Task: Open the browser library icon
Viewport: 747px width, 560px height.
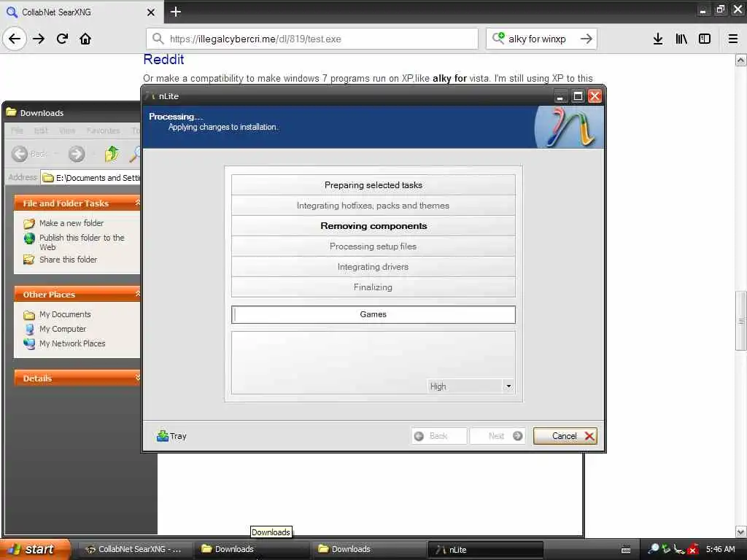Action: click(681, 39)
